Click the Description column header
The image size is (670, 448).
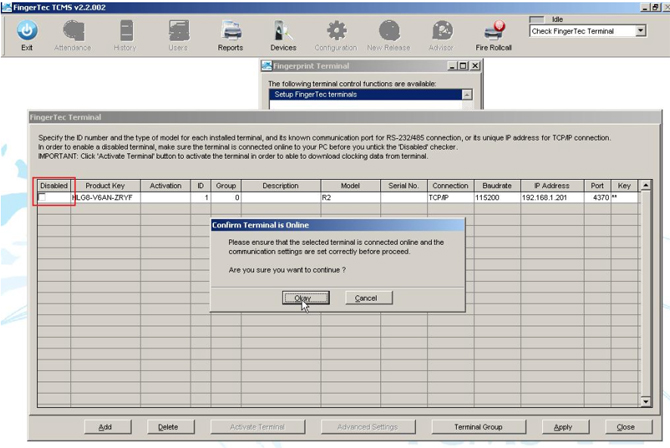(x=281, y=186)
